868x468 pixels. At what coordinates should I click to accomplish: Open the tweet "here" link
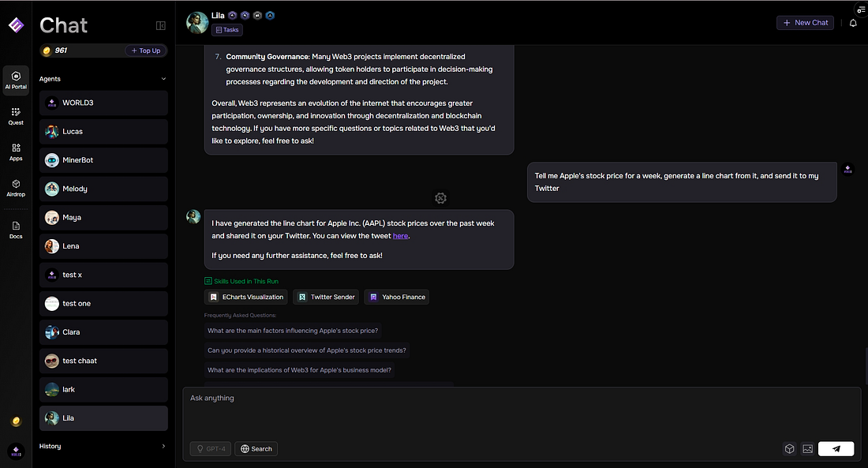point(400,236)
